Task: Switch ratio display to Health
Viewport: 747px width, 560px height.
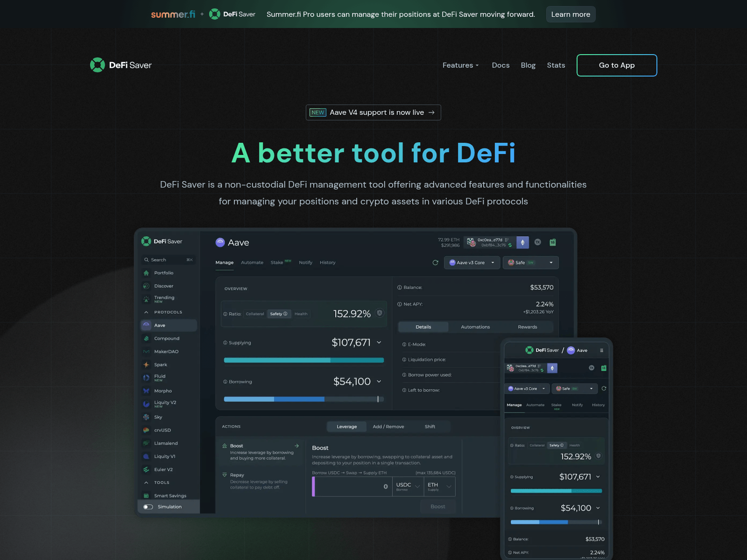Action: coord(301,314)
